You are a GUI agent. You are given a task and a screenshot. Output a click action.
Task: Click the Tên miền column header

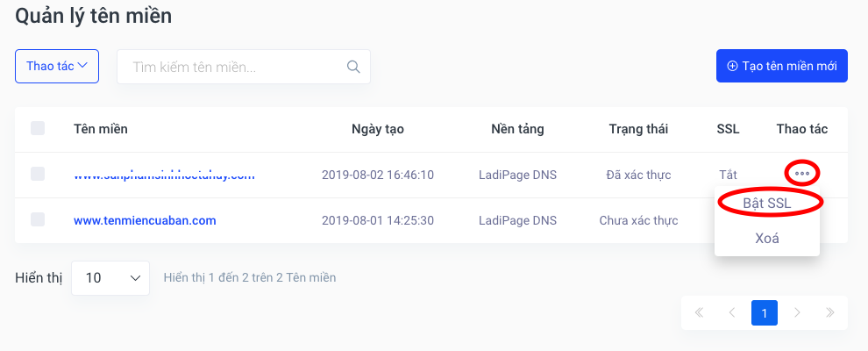[101, 129]
